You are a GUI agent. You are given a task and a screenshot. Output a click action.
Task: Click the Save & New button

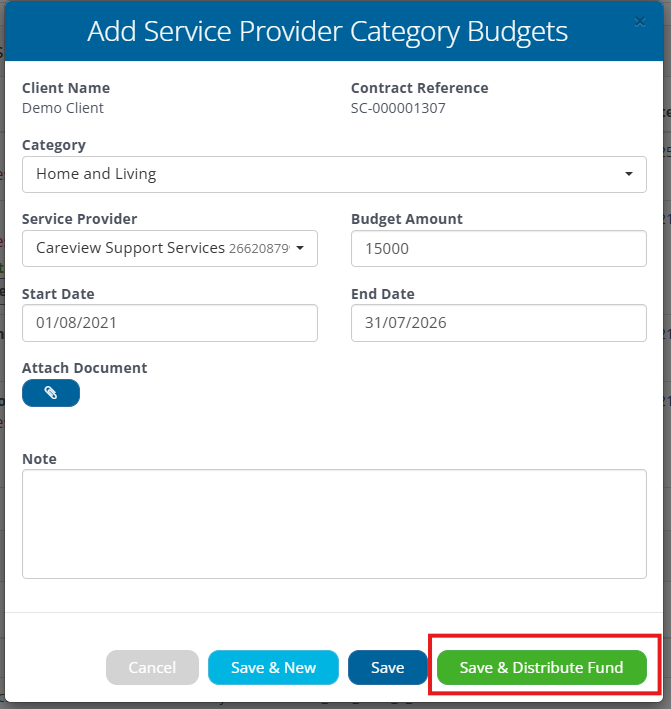[x=273, y=668]
